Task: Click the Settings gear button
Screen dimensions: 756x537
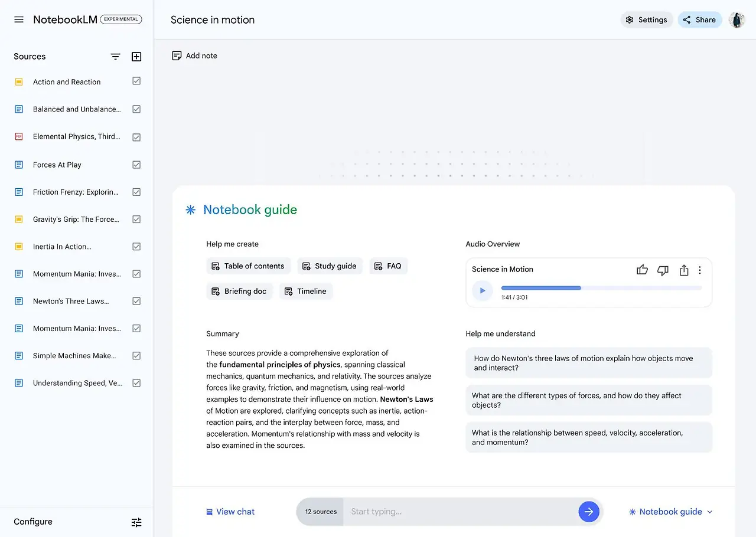Action: pyautogui.click(x=647, y=19)
